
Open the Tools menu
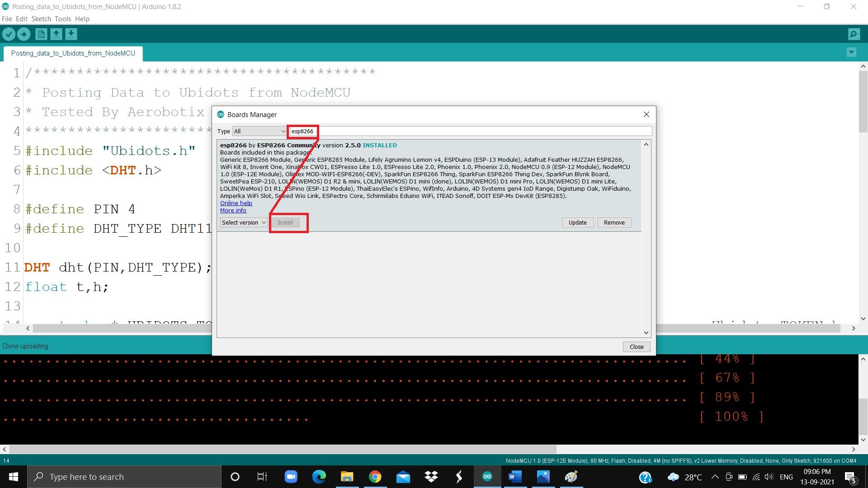63,19
